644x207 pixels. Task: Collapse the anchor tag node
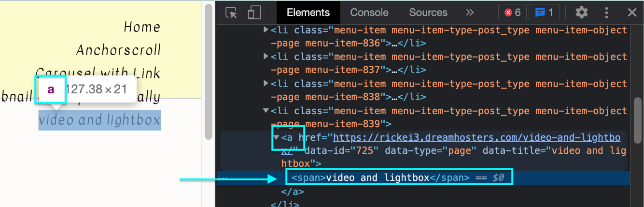pyautogui.click(x=276, y=137)
